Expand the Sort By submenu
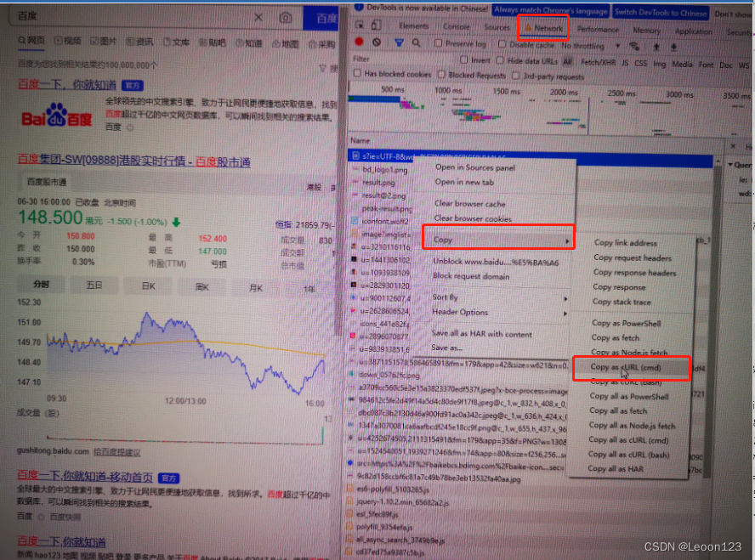Screen dimensions: 755x560 tap(498, 297)
